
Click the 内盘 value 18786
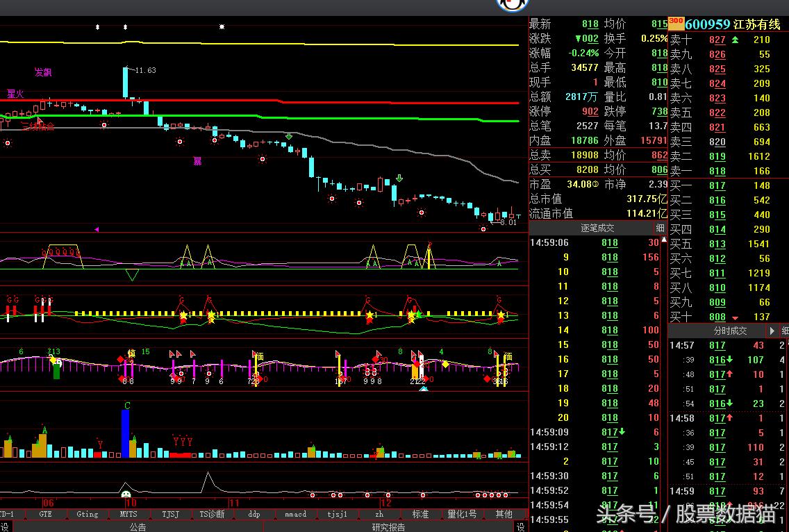click(585, 140)
